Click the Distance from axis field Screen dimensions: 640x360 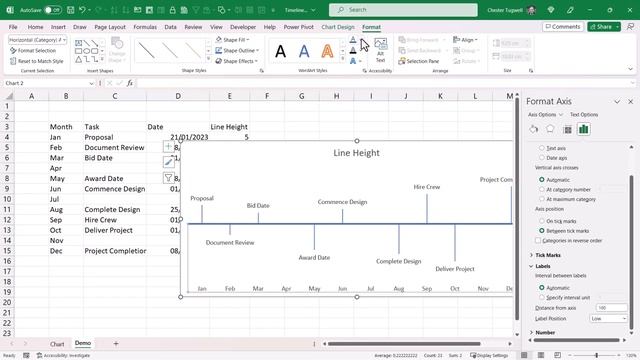click(x=611, y=308)
